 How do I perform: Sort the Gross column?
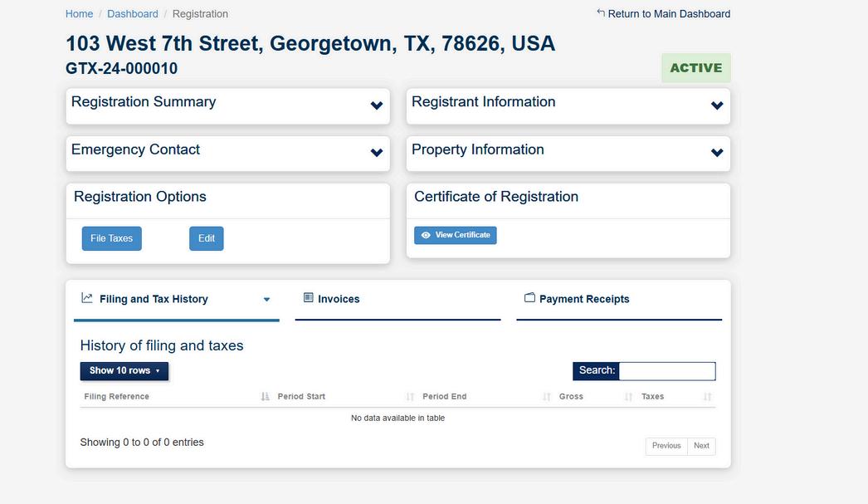click(628, 397)
